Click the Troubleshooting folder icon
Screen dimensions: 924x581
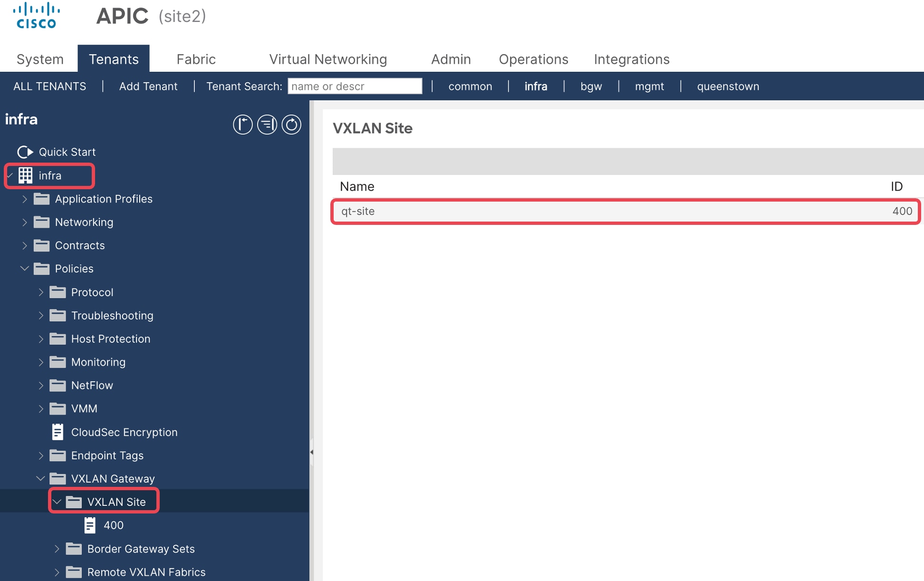pos(58,315)
